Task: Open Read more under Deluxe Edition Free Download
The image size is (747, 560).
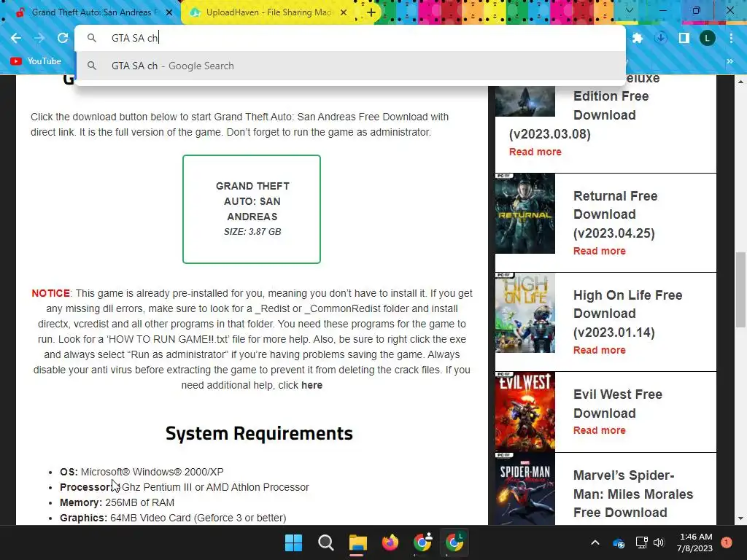Action: click(535, 152)
